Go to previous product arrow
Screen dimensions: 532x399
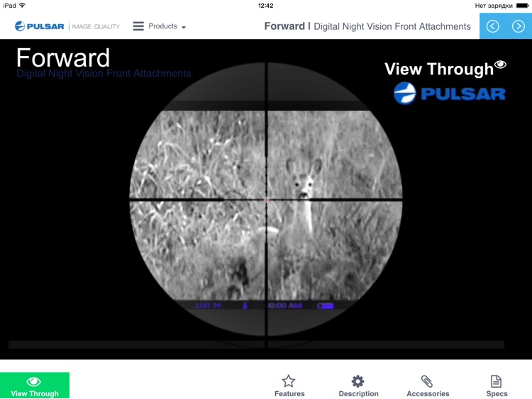[x=493, y=26]
